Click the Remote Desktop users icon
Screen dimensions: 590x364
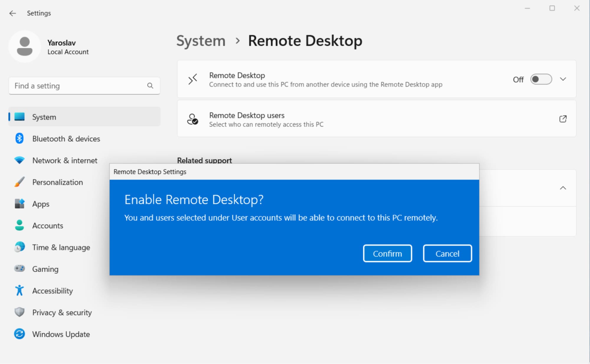[193, 119]
